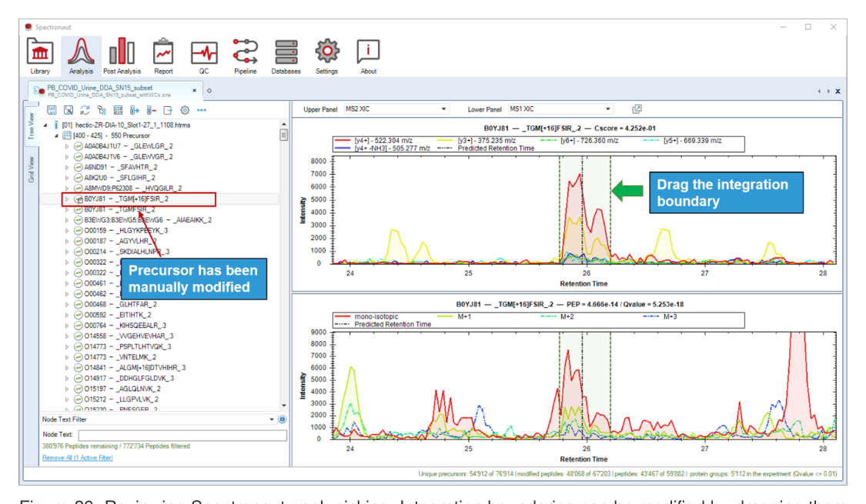Select precursor B3EWG3;B3EWG5;B3EWG6 _AIAEAIKK_2
Image resolution: width=866 pixels, height=504 pixels.
pyautogui.click(x=148, y=220)
